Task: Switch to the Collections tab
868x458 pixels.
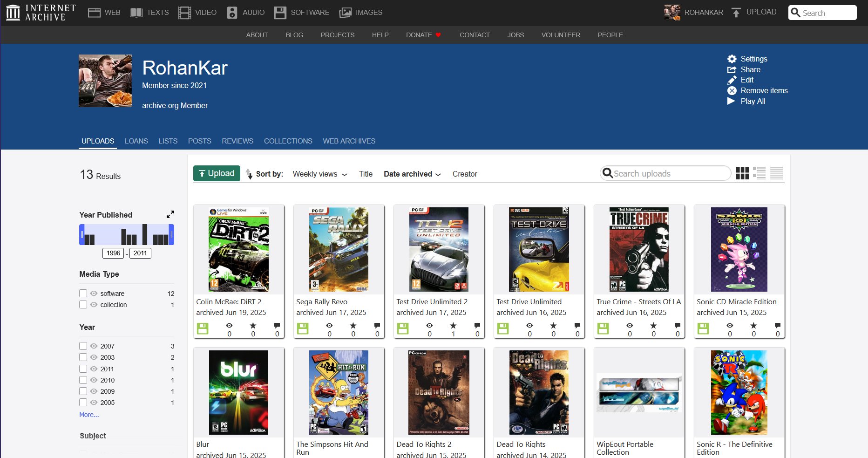Action: coord(288,141)
